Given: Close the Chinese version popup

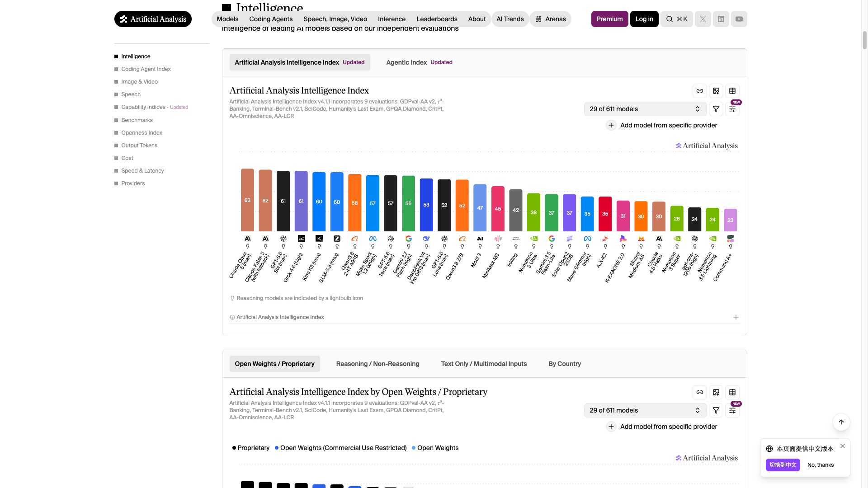Looking at the screenshot, I should point(842,446).
